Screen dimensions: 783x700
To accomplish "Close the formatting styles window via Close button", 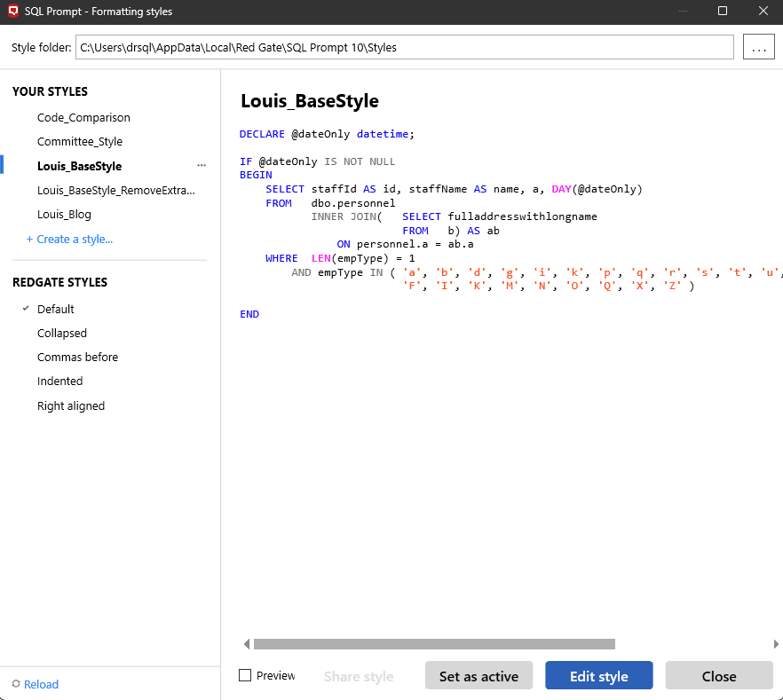I will (718, 675).
